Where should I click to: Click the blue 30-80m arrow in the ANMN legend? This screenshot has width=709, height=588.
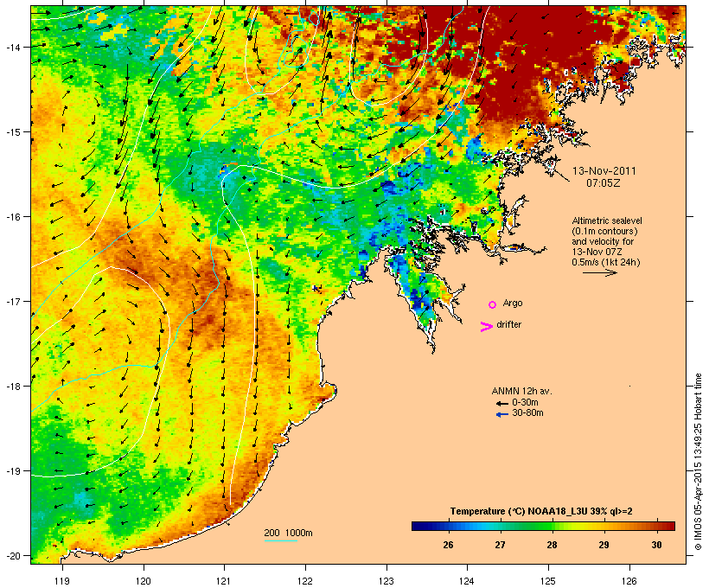click(x=501, y=414)
